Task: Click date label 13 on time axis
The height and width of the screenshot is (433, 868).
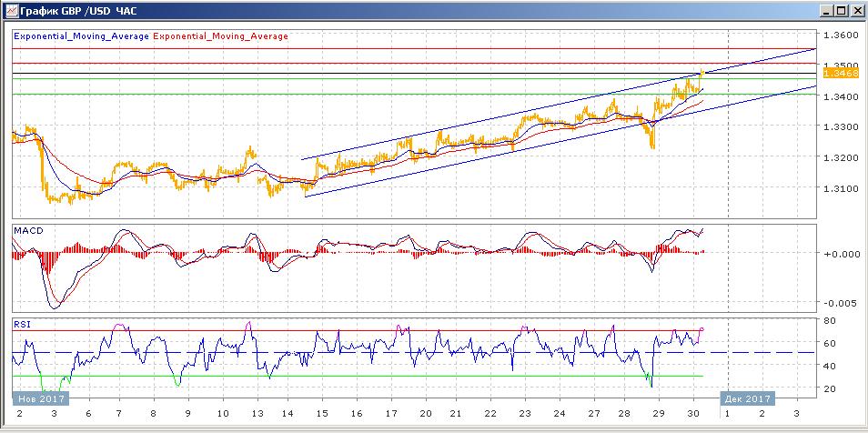Action: [x=257, y=414]
